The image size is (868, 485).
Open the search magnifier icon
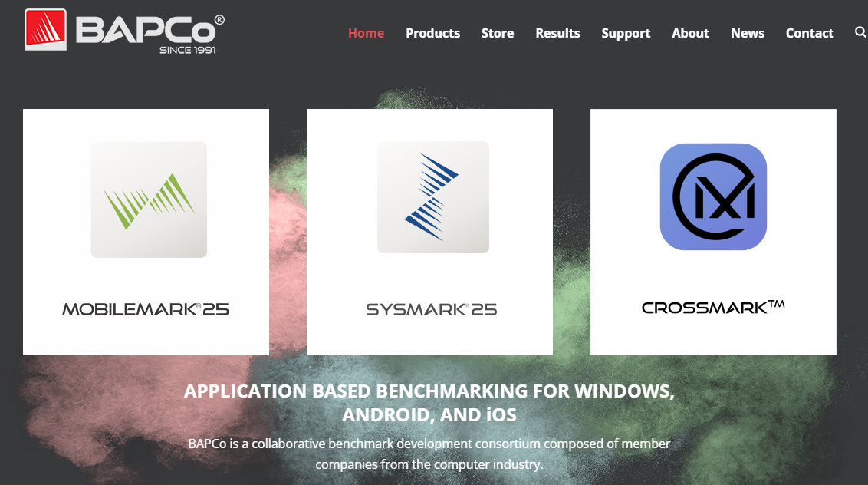pos(860,32)
